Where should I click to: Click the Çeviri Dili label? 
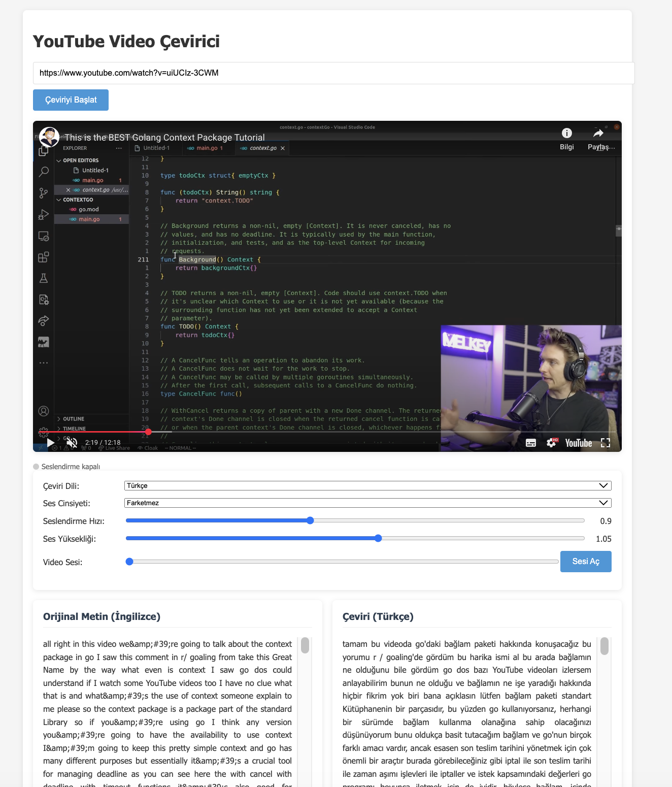pyautogui.click(x=61, y=486)
